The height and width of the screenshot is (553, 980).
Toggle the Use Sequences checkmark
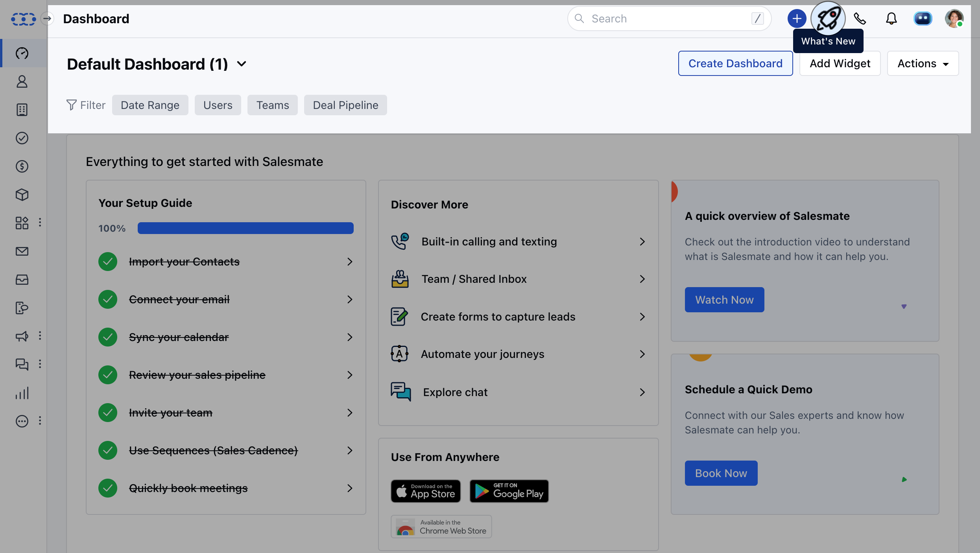pos(108,450)
